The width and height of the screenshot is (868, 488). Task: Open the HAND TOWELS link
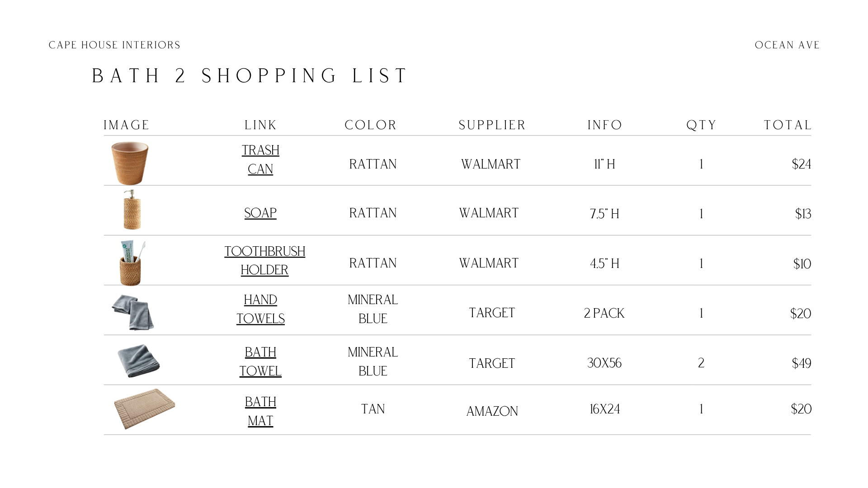click(260, 309)
